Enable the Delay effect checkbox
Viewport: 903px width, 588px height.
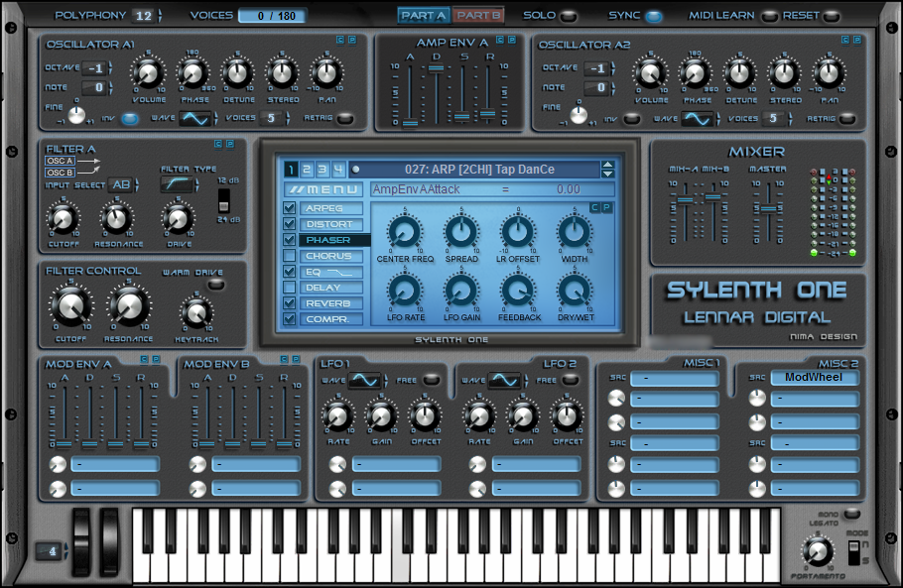point(289,288)
